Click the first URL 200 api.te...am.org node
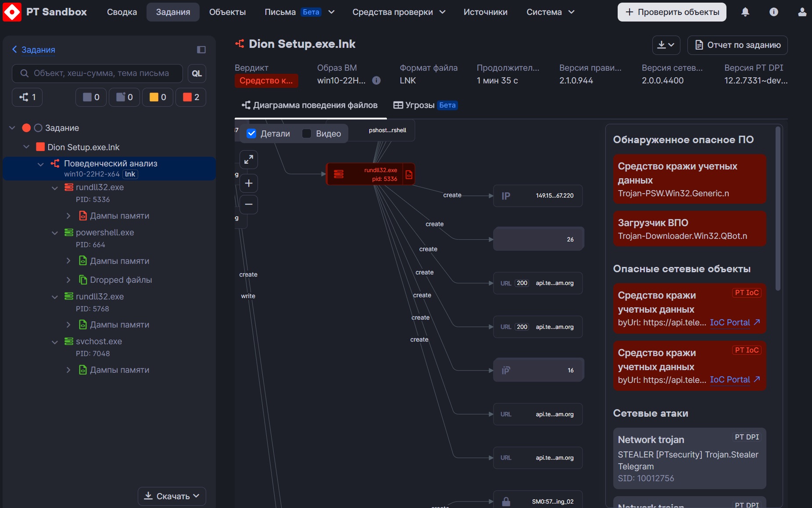The width and height of the screenshot is (812, 508). pos(538,283)
